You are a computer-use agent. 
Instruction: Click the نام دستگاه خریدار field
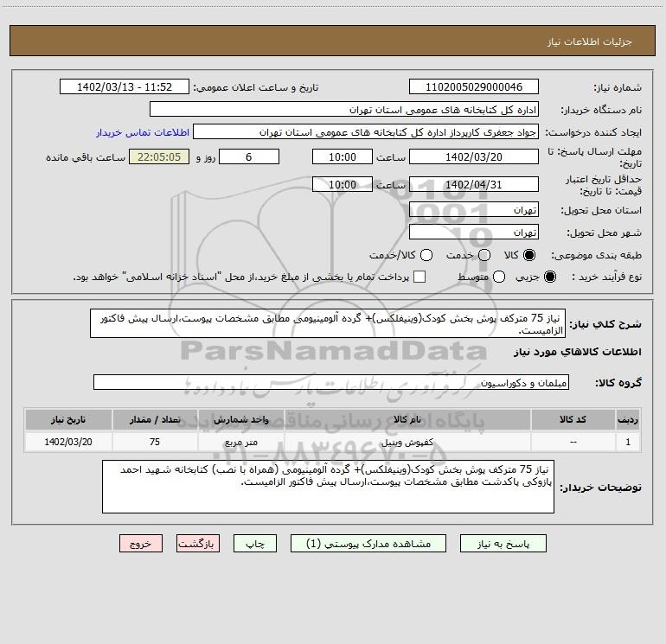coord(344,110)
